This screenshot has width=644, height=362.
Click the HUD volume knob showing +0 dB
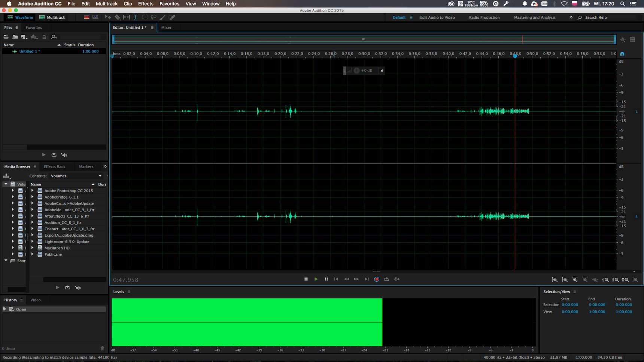click(x=356, y=70)
